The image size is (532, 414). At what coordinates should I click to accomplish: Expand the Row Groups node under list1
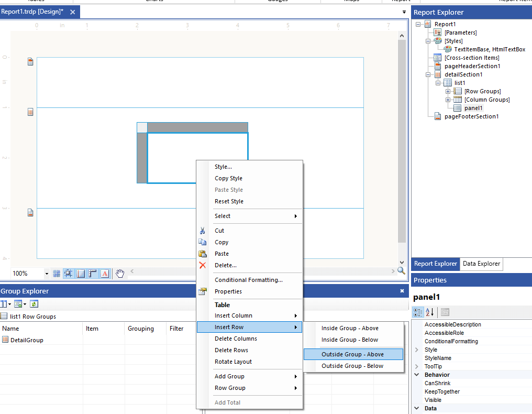click(x=448, y=91)
